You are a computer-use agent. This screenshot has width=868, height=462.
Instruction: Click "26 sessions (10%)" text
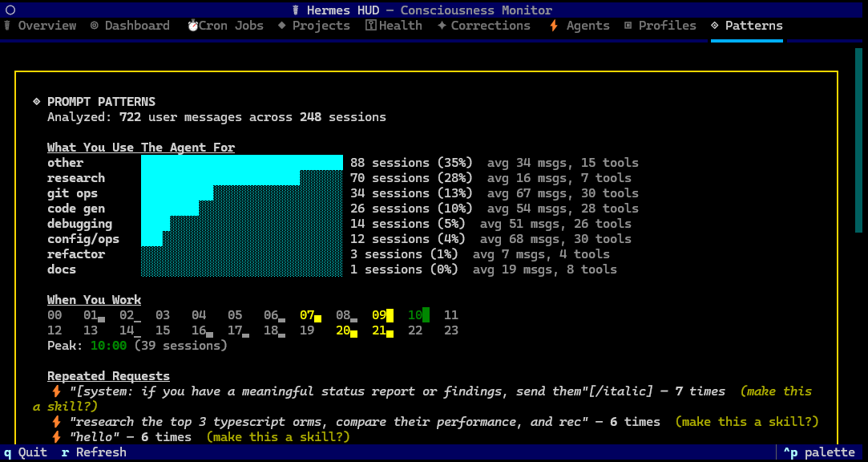point(411,209)
